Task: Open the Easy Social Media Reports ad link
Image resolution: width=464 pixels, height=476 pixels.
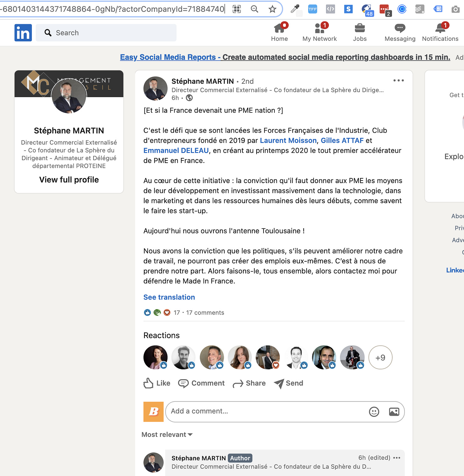Action: pyautogui.click(x=285, y=57)
